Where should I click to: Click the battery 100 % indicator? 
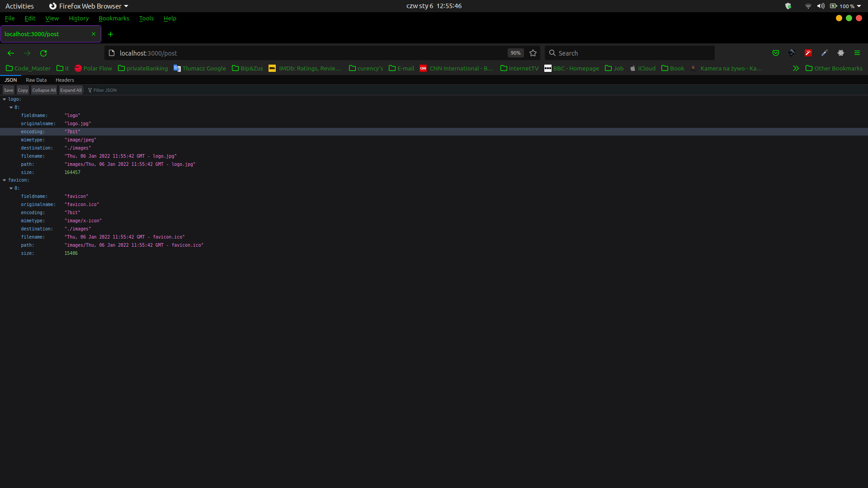coord(842,6)
